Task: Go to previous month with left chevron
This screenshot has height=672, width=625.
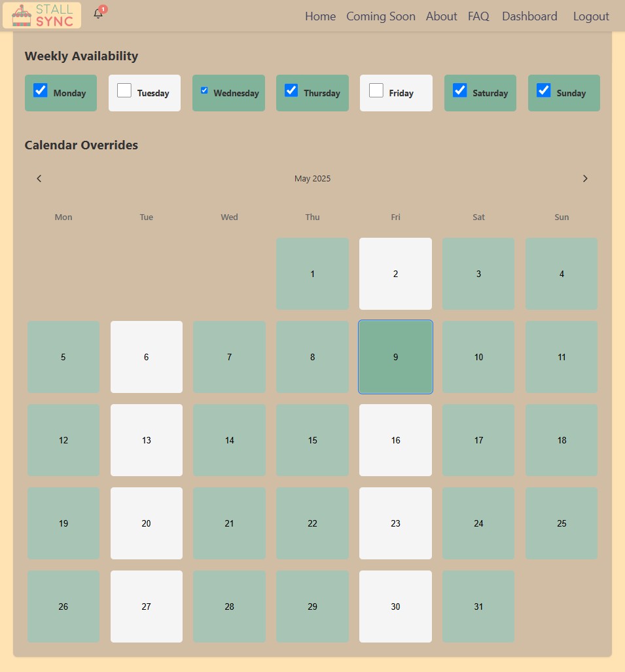Action: point(39,178)
